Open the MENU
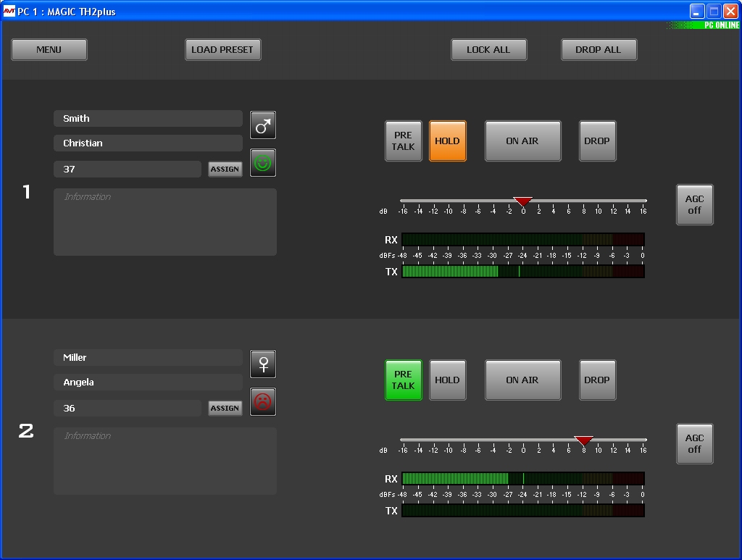 (49, 50)
